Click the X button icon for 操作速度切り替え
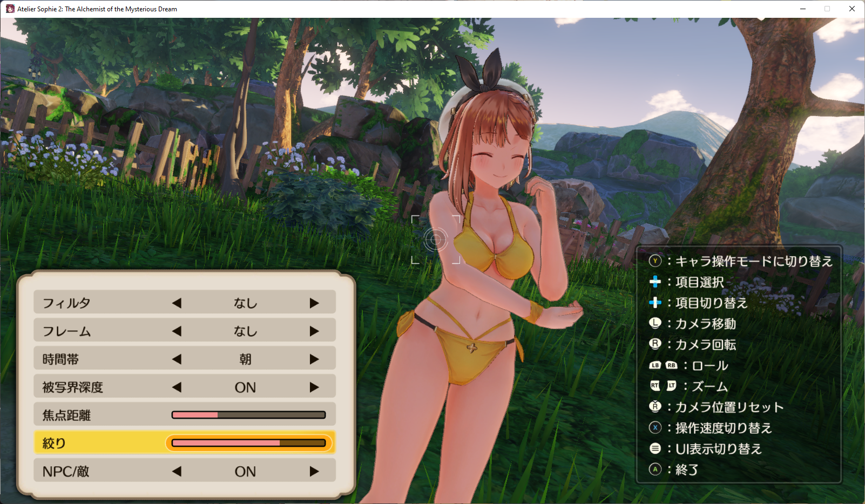Viewport: 865px width, 504px height. 655,428
